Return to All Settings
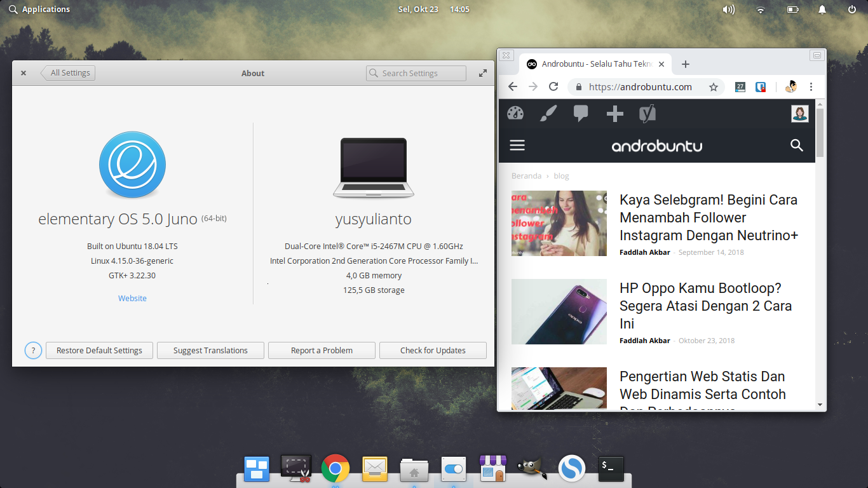This screenshot has height=488, width=868. point(68,72)
